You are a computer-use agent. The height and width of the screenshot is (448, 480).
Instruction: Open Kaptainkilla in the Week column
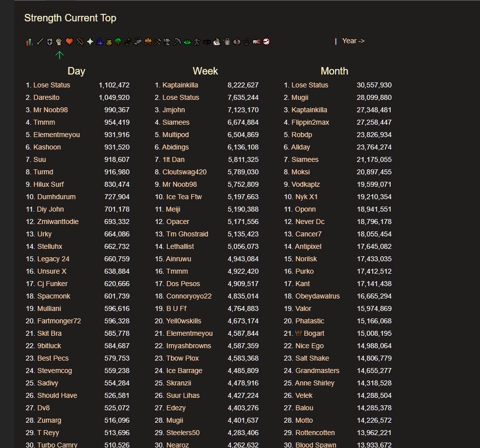click(x=180, y=85)
